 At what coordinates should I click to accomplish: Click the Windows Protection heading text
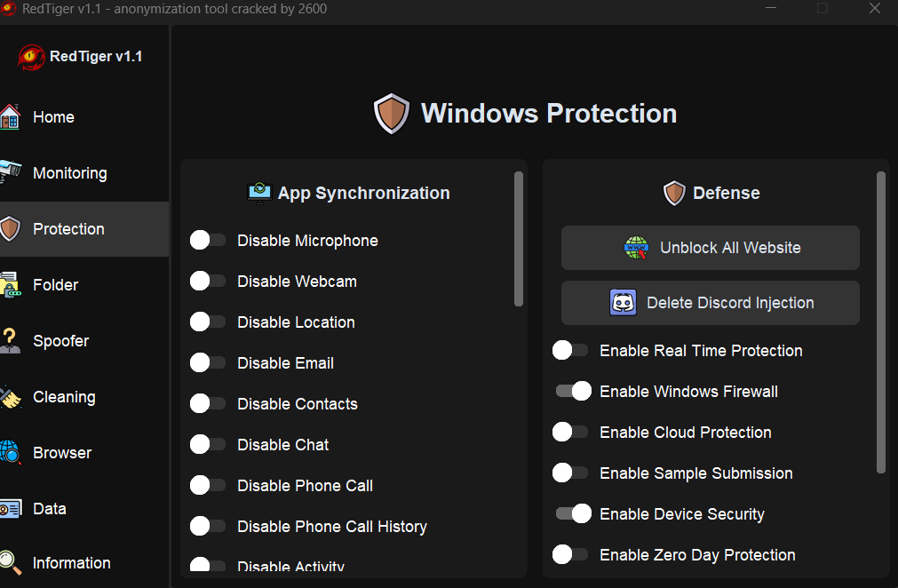(549, 114)
